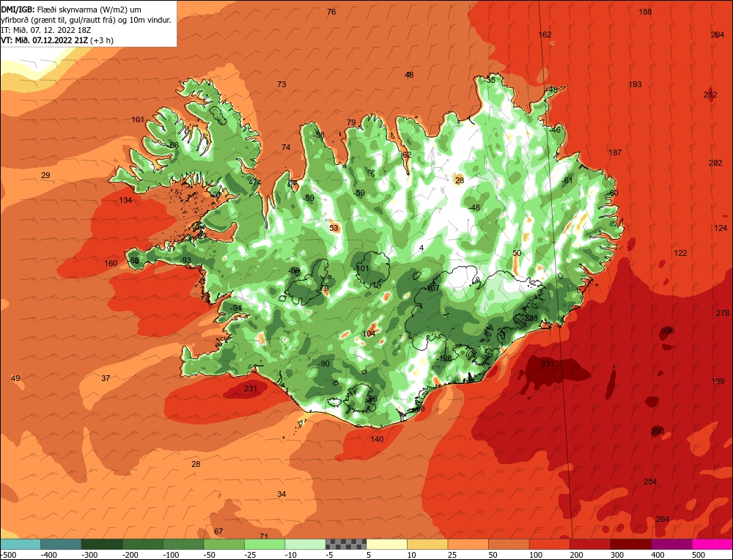Screen dimensions: 733x560
Task: Click the value 231 off the southwest coast
Action: [251, 388]
